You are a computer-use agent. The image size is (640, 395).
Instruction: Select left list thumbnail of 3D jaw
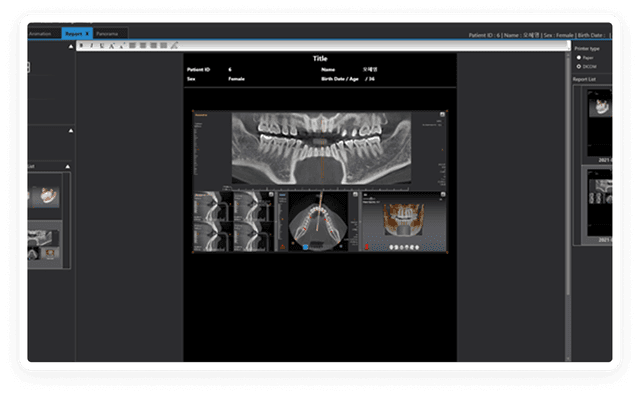click(45, 196)
